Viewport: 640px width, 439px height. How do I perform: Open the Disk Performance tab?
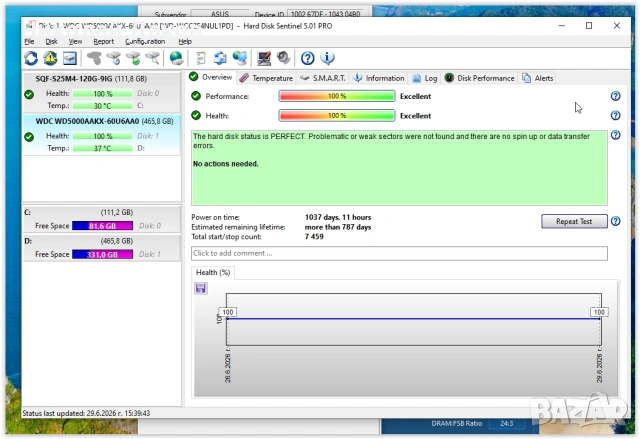tap(479, 78)
